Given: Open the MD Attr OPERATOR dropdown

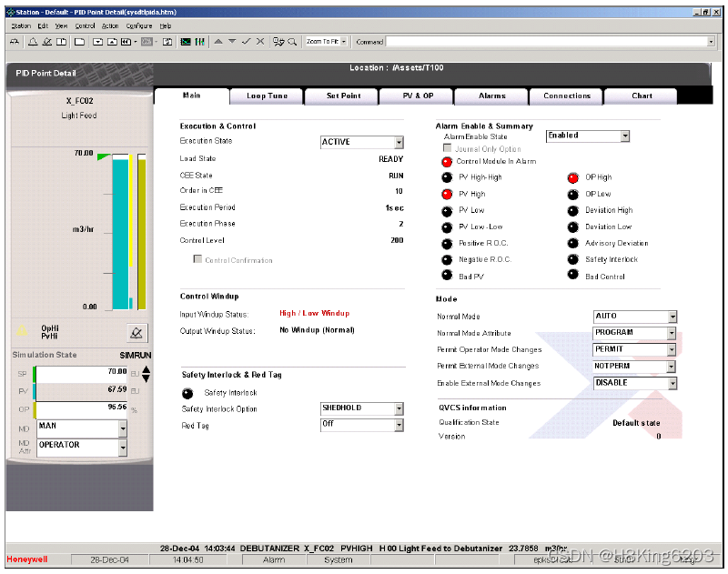Looking at the screenshot, I should click(82, 448).
